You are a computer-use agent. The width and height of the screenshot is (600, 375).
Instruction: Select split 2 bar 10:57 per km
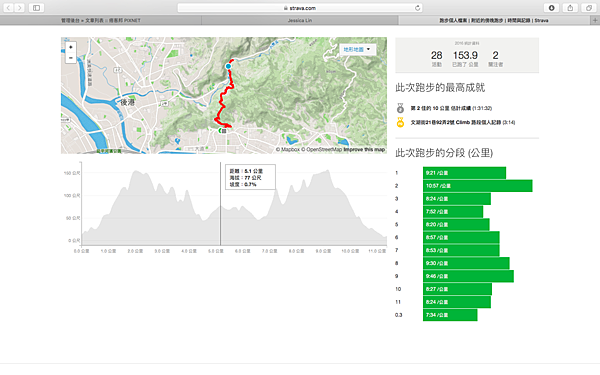coord(478,186)
